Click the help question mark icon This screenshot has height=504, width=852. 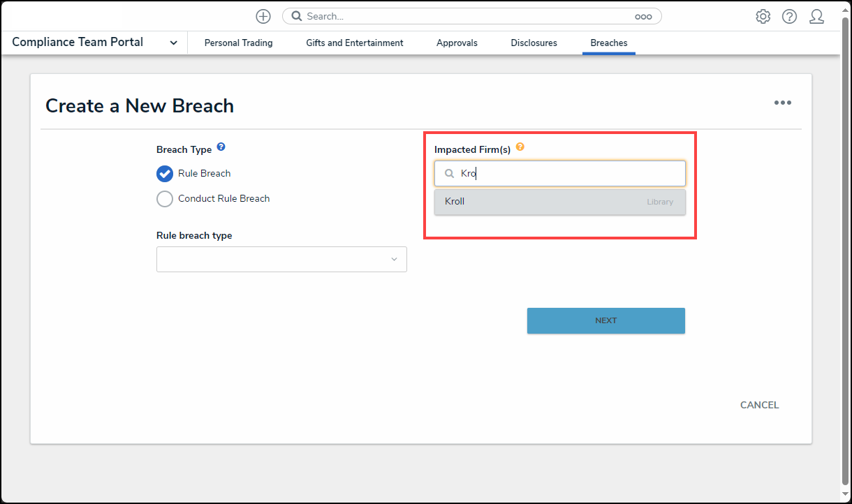789,17
